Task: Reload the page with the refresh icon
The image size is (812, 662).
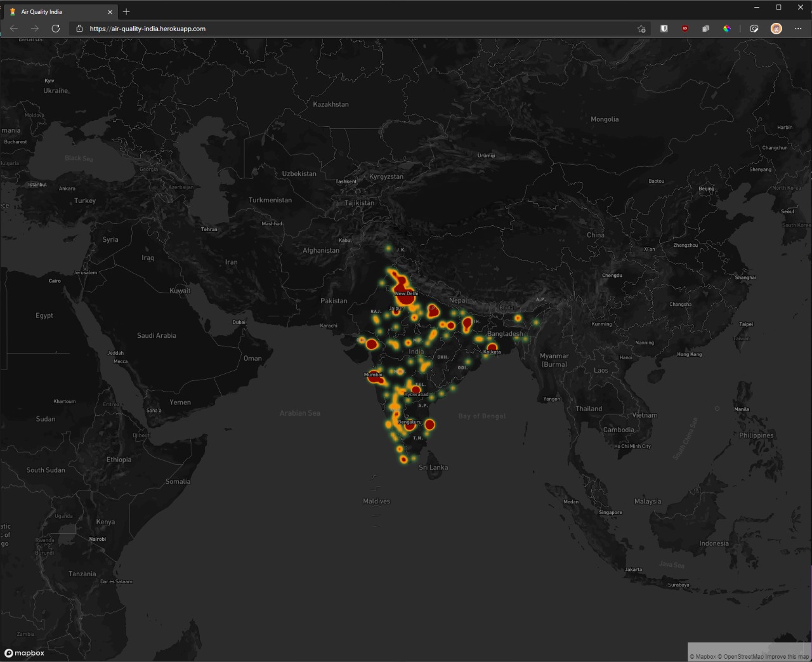Action: pyautogui.click(x=56, y=29)
